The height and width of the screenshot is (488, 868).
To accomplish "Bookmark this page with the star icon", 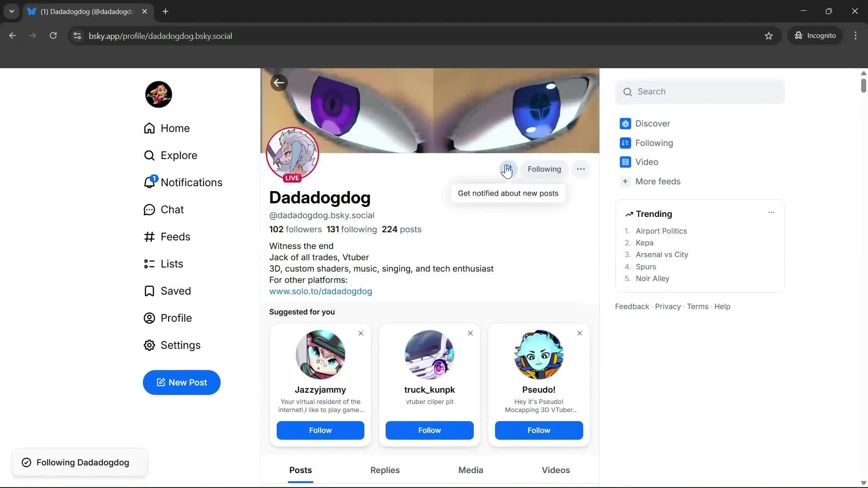I will (x=769, y=36).
